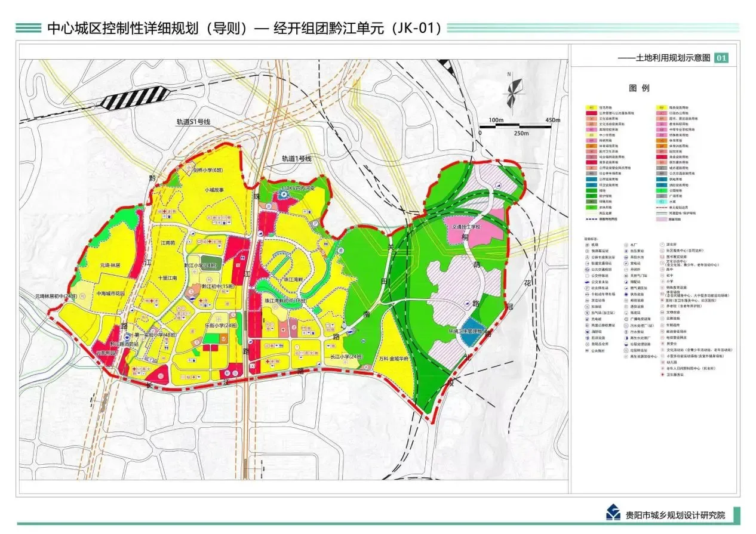Select the 加油站 gas station symbol in legend
Image resolution: width=756 pixels, height=534 pixels.
point(587,306)
